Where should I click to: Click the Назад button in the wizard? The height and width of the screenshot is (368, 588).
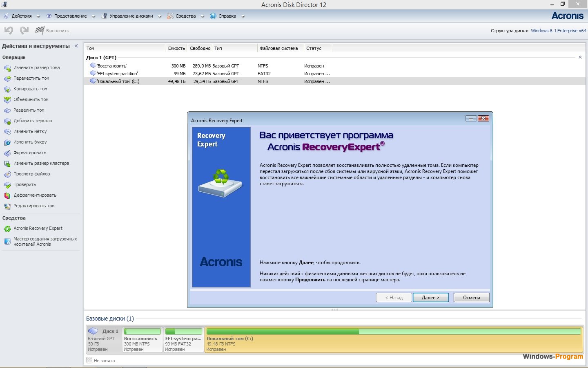(394, 298)
